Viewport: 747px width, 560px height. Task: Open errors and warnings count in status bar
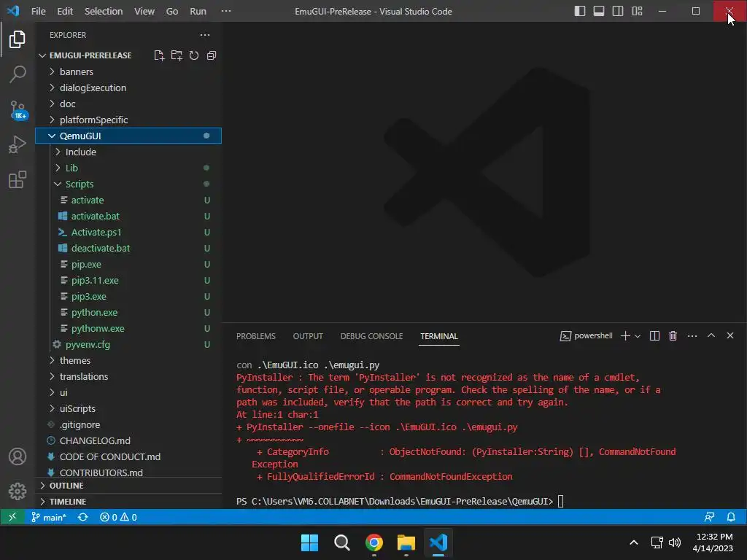pos(118,517)
